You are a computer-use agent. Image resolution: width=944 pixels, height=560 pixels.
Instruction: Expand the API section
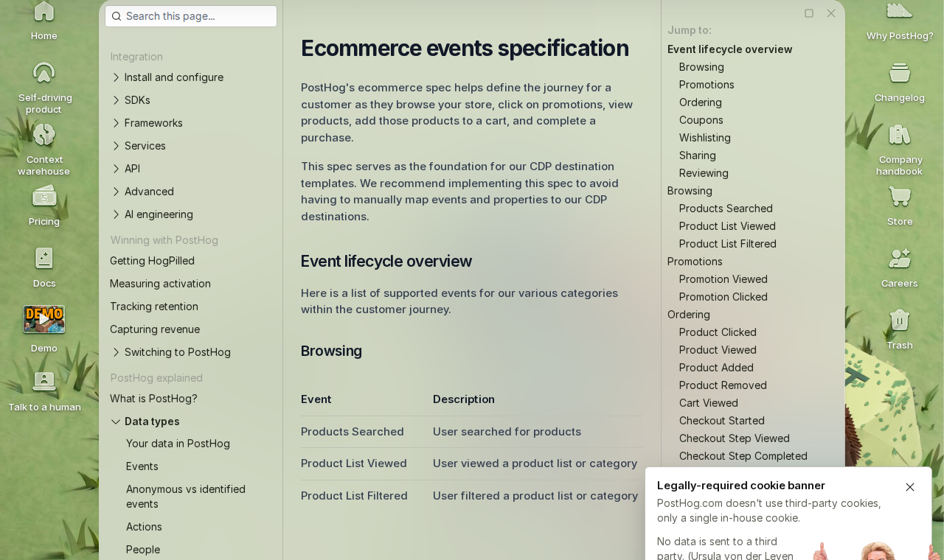tap(191, 169)
